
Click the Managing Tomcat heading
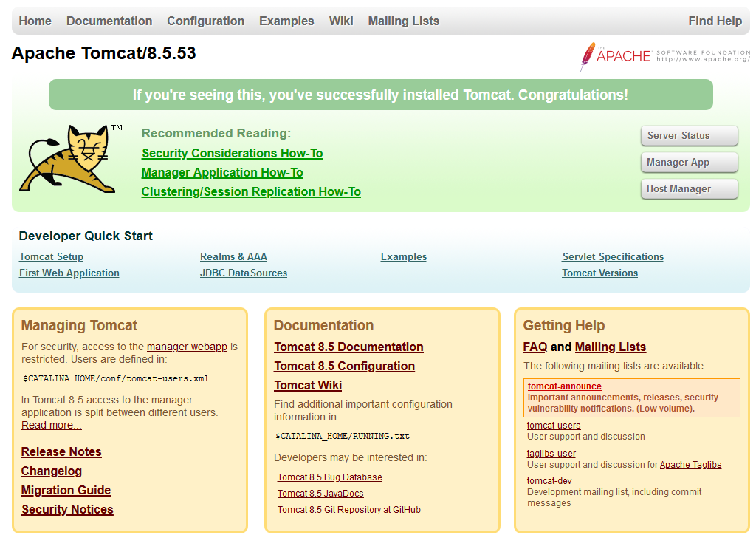point(79,326)
